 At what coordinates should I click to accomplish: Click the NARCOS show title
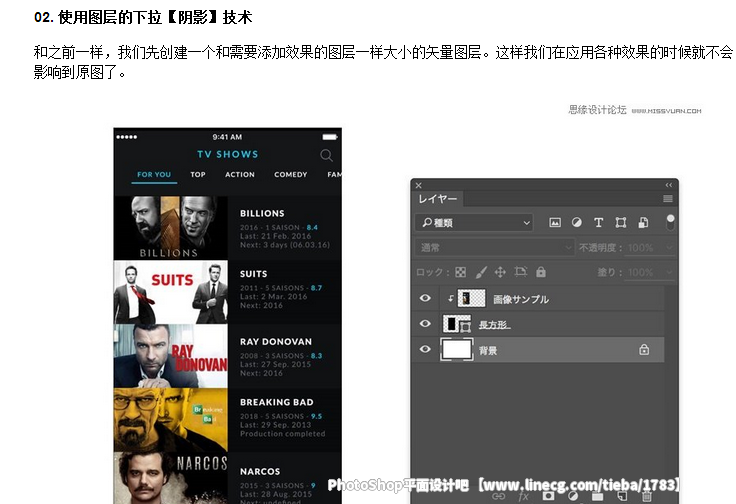tap(260, 472)
